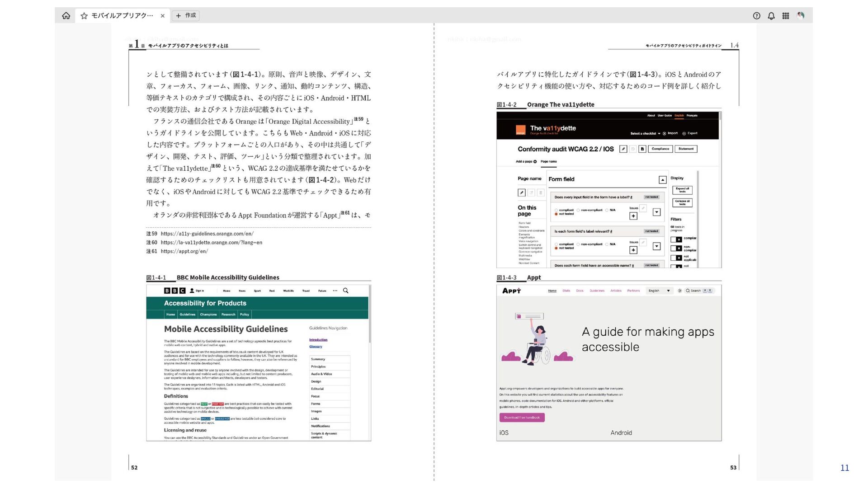Screen dimensions: 868x488
Task: Create a new tab with 作成
Action: [x=186, y=15]
